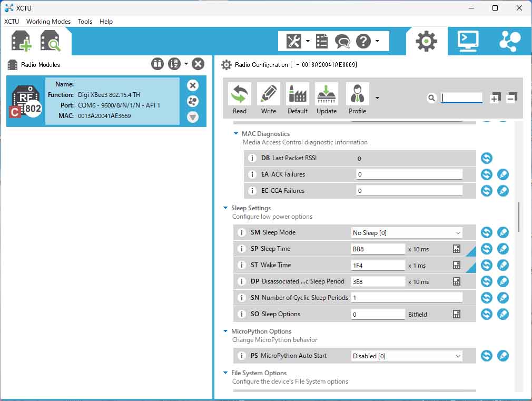The image size is (532, 401).
Task: Load Default factory settings
Action: pos(298,99)
